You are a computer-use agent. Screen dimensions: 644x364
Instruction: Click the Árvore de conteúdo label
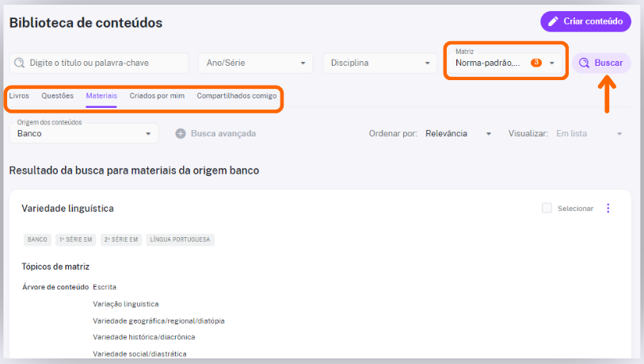tap(55, 287)
